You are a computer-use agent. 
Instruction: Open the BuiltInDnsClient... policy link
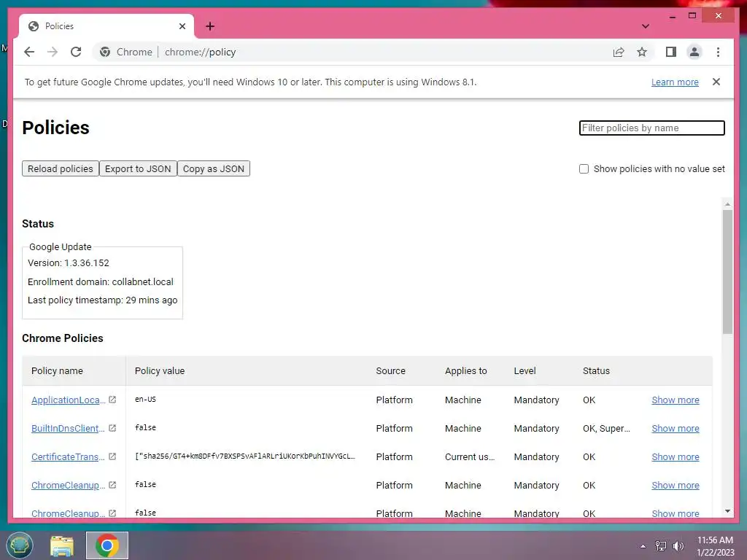(x=68, y=429)
